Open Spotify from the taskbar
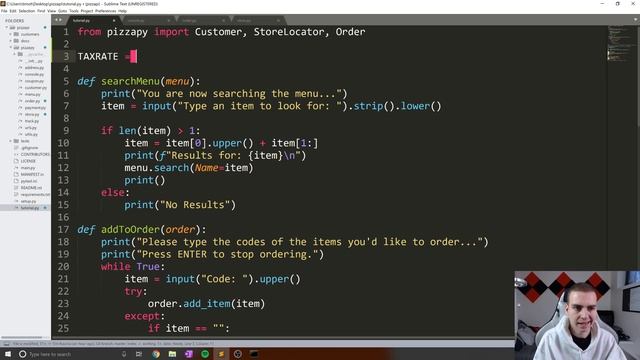This screenshot has width=640, height=360. (205, 354)
